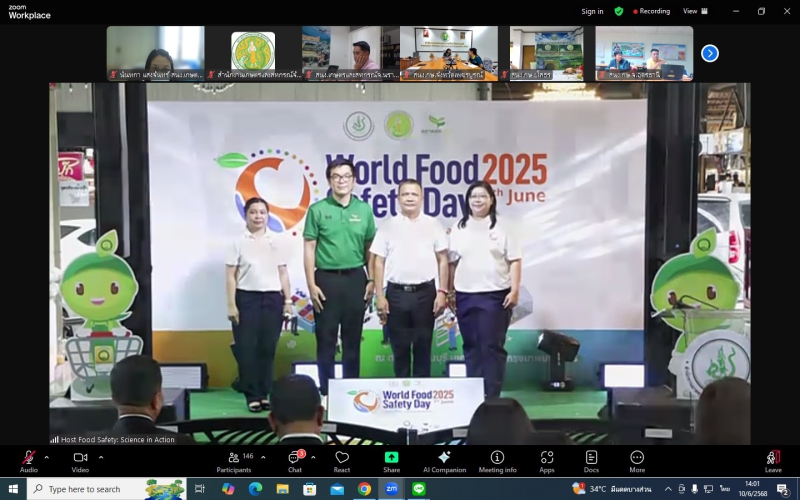Click the red Recording indicator

pos(652,11)
